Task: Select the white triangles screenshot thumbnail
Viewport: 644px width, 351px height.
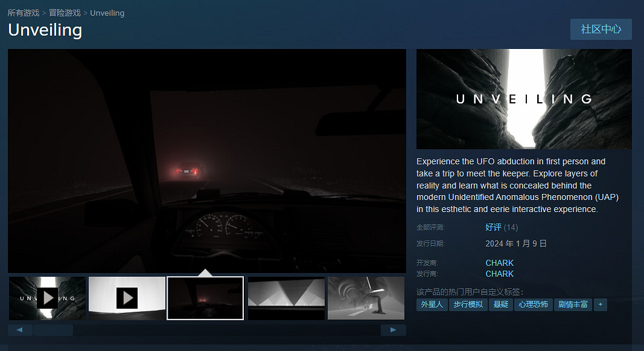Action: click(x=286, y=298)
